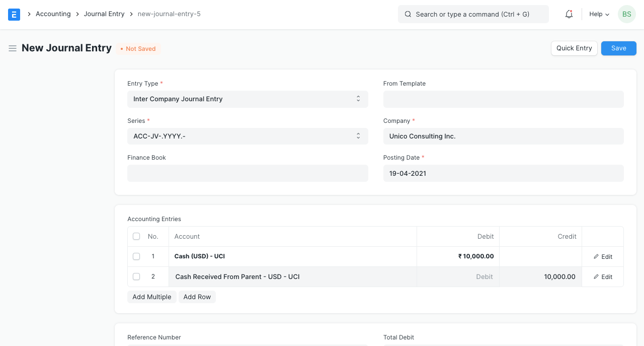Check row 2 in Accounting Entries
The height and width of the screenshot is (346, 644).
pyautogui.click(x=136, y=276)
